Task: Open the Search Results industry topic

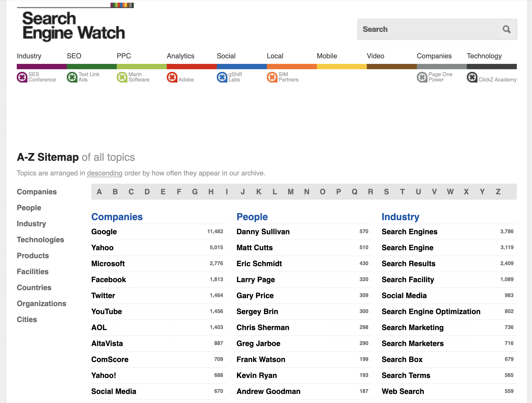Action: pos(409,264)
